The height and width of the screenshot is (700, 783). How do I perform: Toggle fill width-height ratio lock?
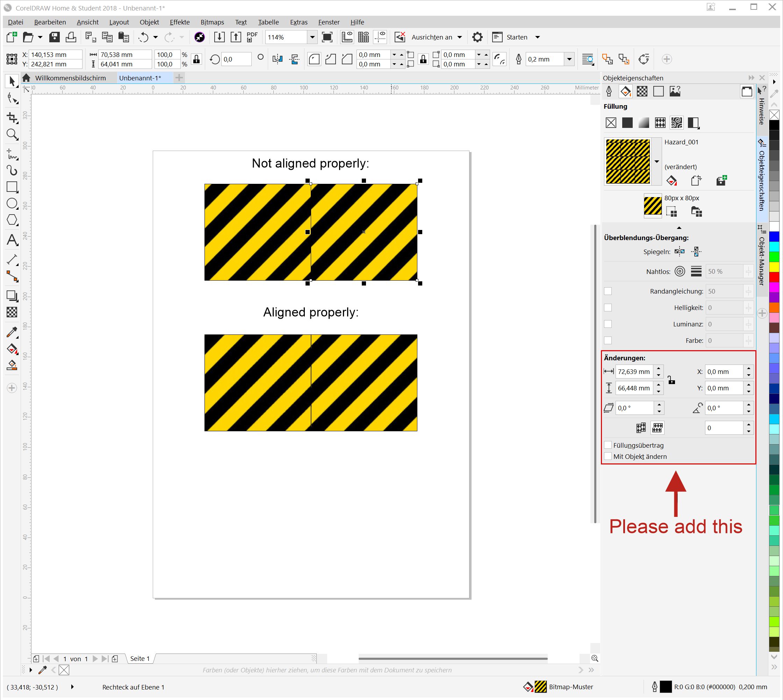[671, 380]
